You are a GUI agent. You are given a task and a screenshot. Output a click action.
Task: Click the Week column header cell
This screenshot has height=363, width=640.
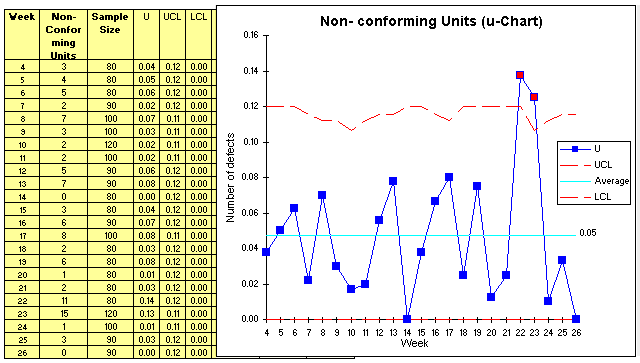pyautogui.click(x=22, y=35)
